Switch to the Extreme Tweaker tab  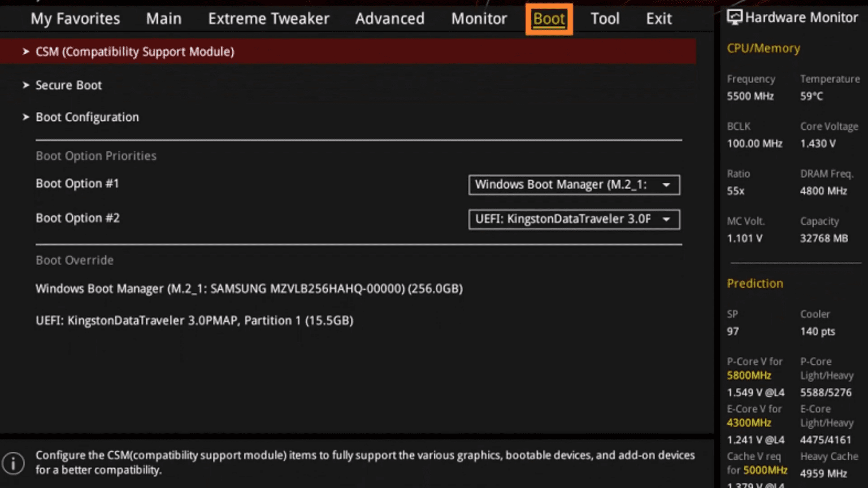click(268, 19)
